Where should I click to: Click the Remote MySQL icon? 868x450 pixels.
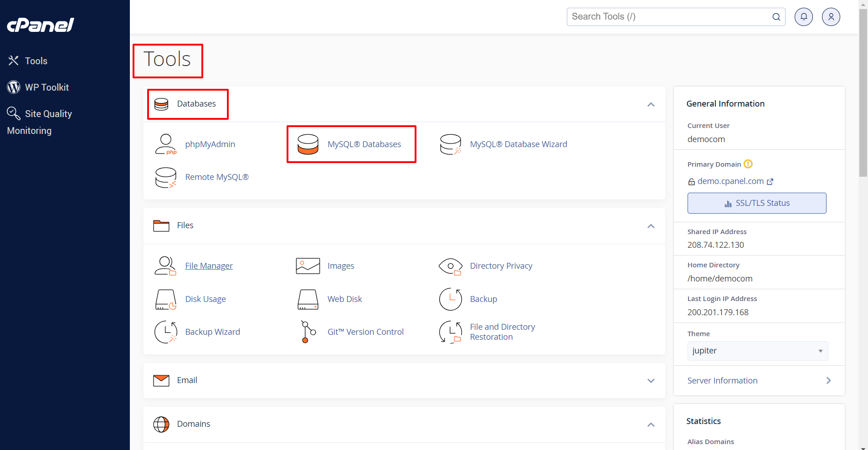[x=165, y=178]
